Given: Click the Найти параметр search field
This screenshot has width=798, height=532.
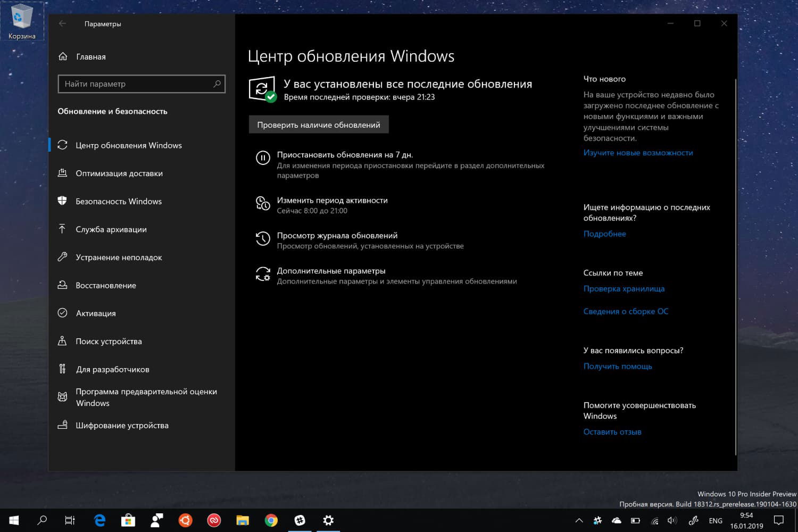Looking at the screenshot, I should click(141, 84).
